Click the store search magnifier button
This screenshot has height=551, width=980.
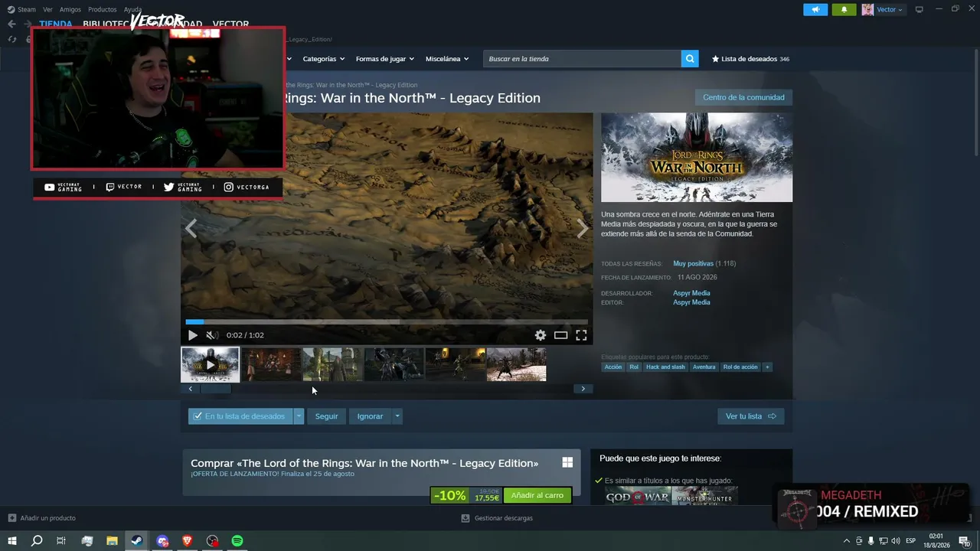click(690, 59)
